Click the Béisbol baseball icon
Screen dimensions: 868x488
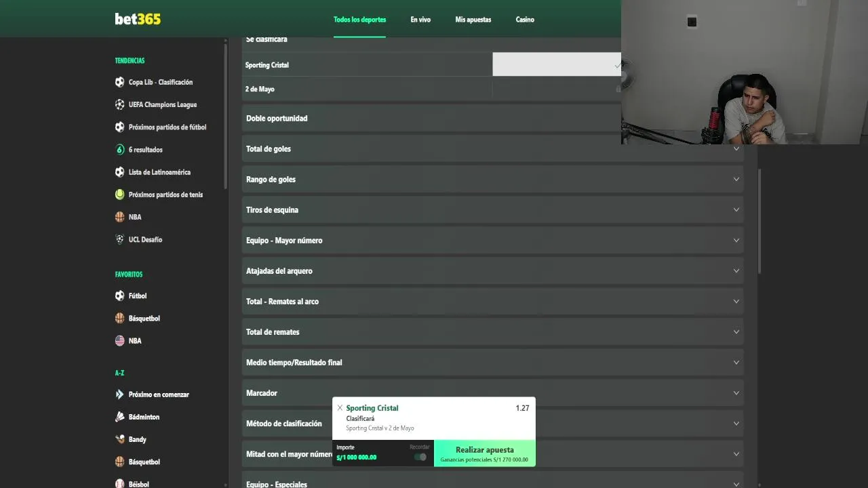point(120,484)
